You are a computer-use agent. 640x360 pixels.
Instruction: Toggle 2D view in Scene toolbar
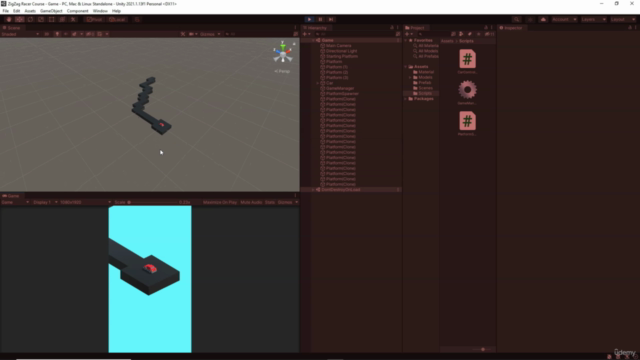47,34
